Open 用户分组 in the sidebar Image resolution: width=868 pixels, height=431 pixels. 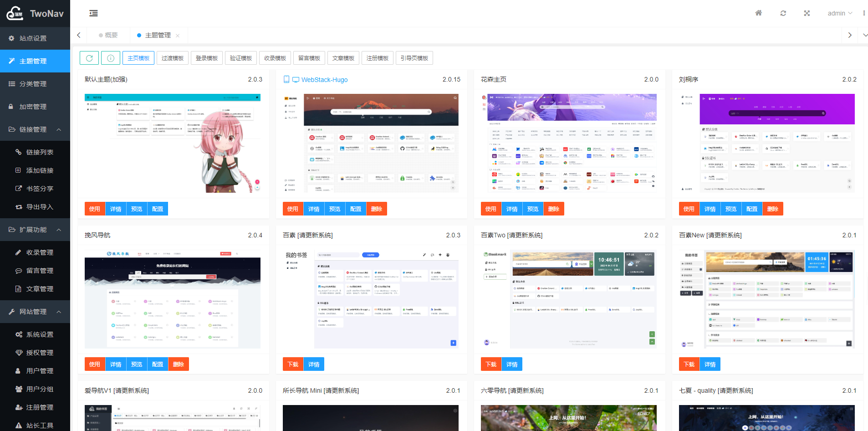(x=35, y=389)
